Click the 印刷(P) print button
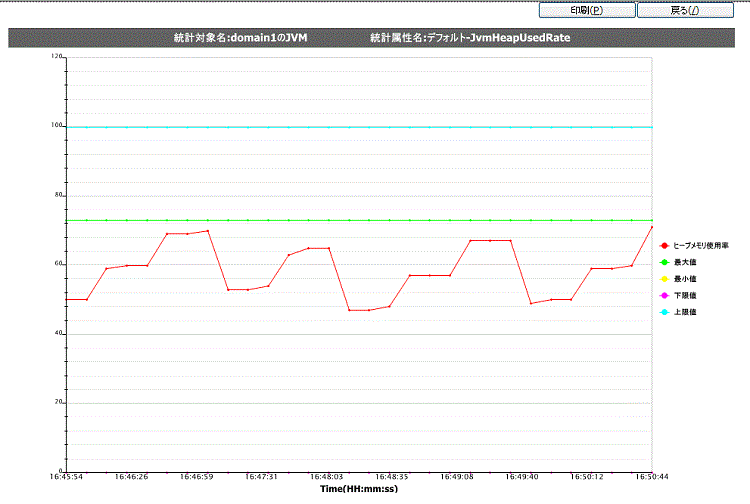The width and height of the screenshot is (750, 504). (x=586, y=10)
